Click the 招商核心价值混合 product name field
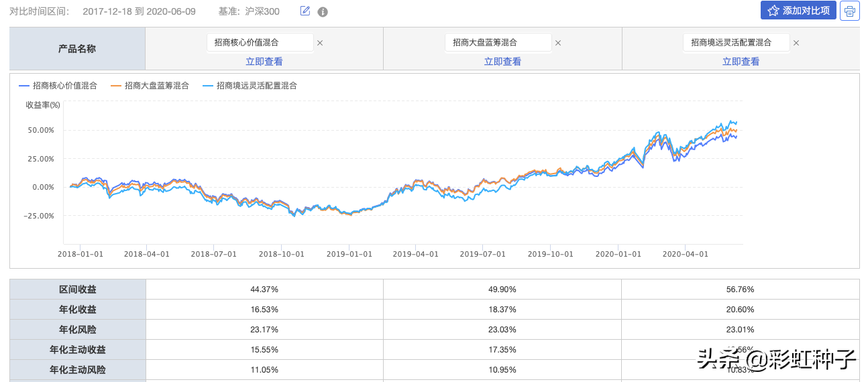Viewport: 868px width, 382px height. pyautogui.click(x=260, y=42)
